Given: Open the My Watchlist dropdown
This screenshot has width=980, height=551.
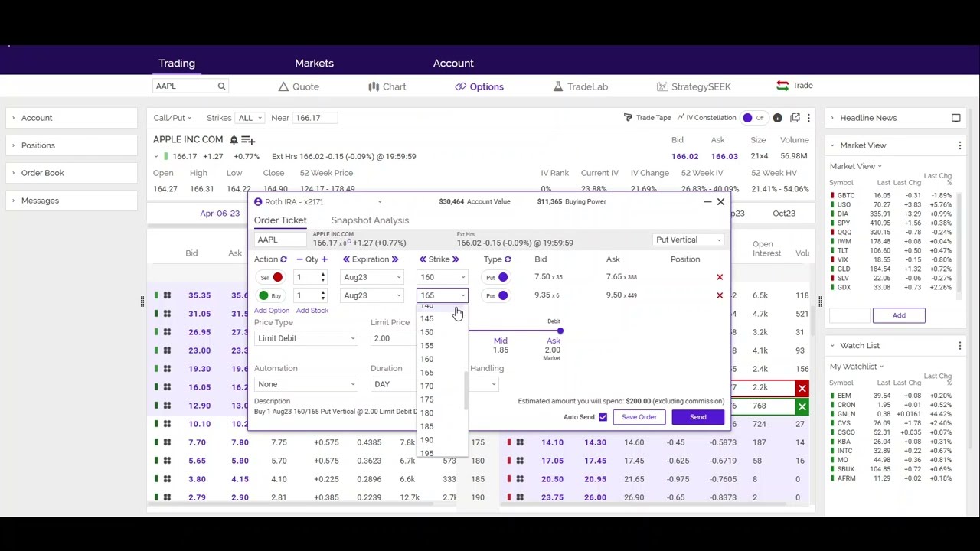Looking at the screenshot, I should (857, 367).
